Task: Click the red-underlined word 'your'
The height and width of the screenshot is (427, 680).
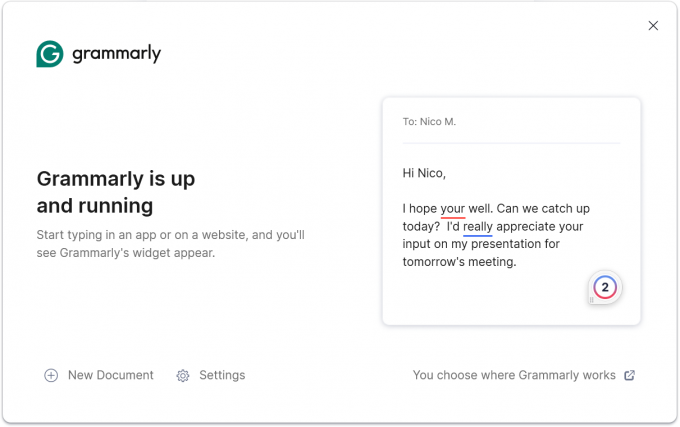Action: click(x=453, y=209)
